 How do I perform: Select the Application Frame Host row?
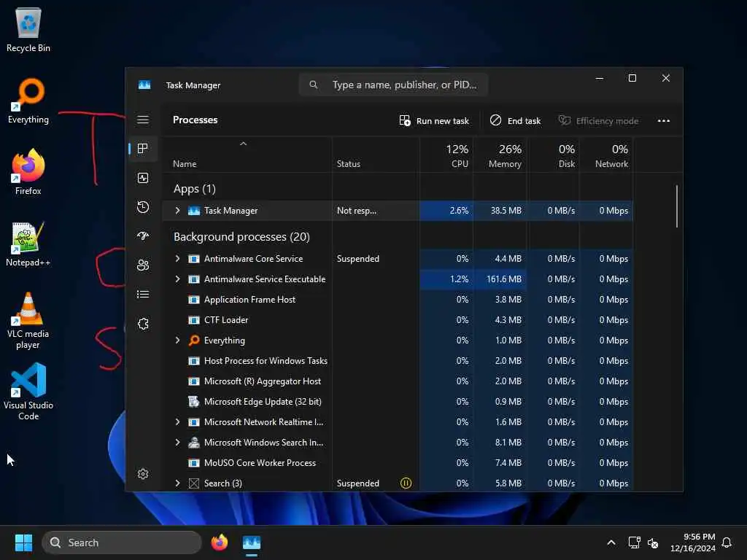(x=398, y=300)
